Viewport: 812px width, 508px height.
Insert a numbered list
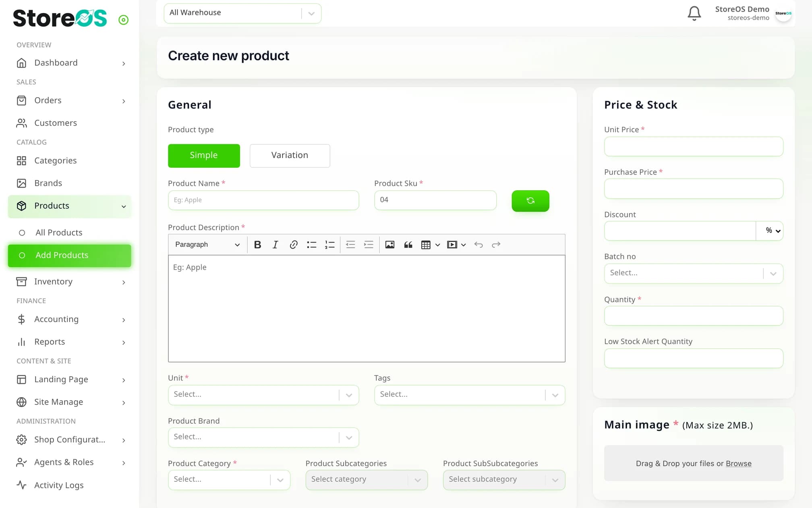click(329, 245)
